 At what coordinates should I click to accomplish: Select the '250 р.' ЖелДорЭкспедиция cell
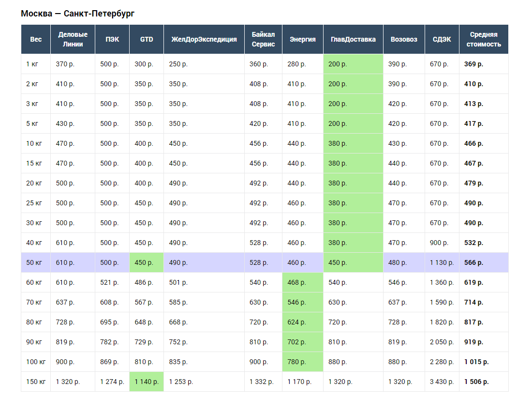[x=204, y=64]
